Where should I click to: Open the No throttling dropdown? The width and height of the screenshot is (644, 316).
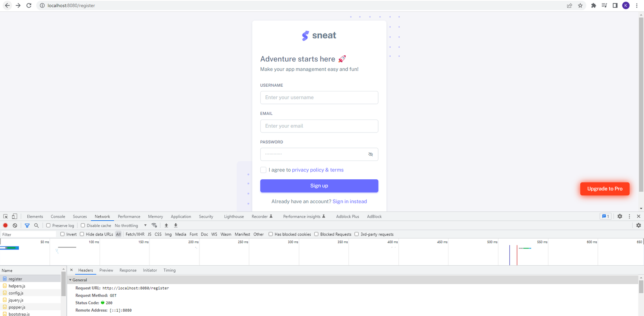pyautogui.click(x=131, y=225)
